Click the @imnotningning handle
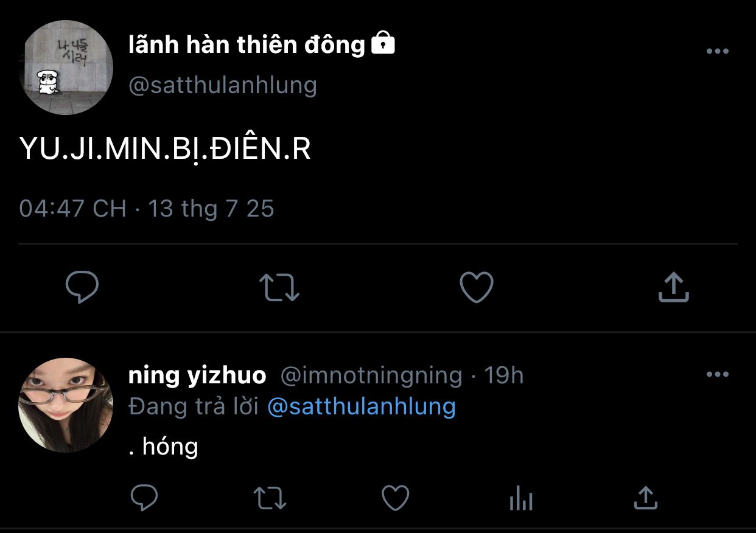 [x=371, y=375]
